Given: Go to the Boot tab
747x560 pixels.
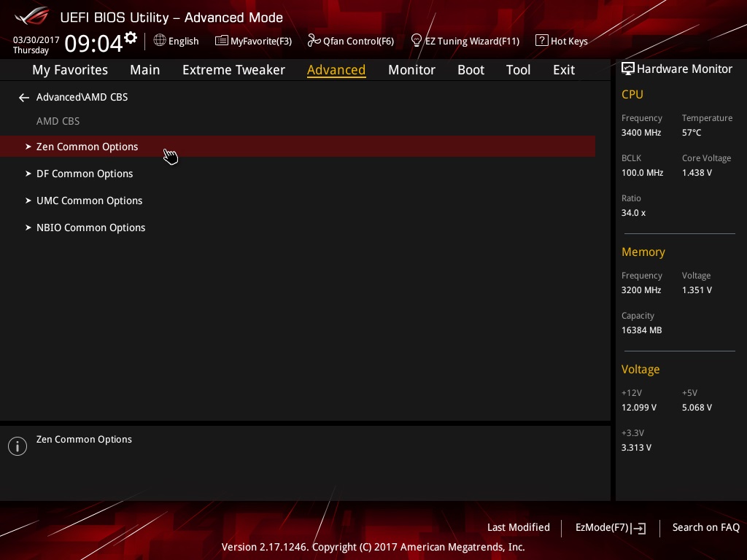Looking at the screenshot, I should [471, 70].
